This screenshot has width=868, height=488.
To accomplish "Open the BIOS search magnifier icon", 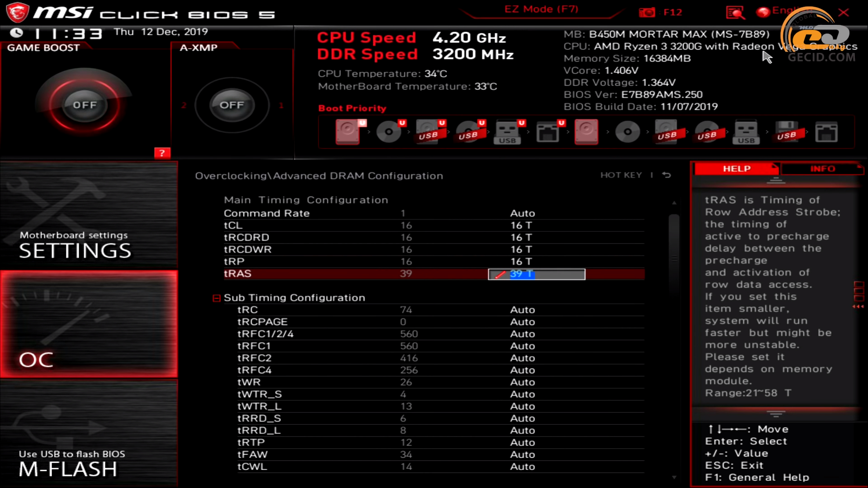I will click(x=735, y=12).
